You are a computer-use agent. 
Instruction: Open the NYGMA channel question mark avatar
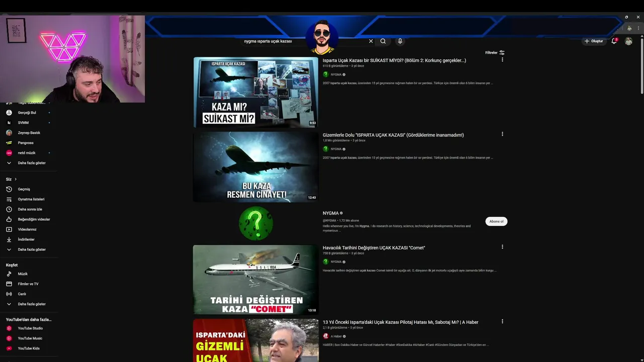pos(256,223)
